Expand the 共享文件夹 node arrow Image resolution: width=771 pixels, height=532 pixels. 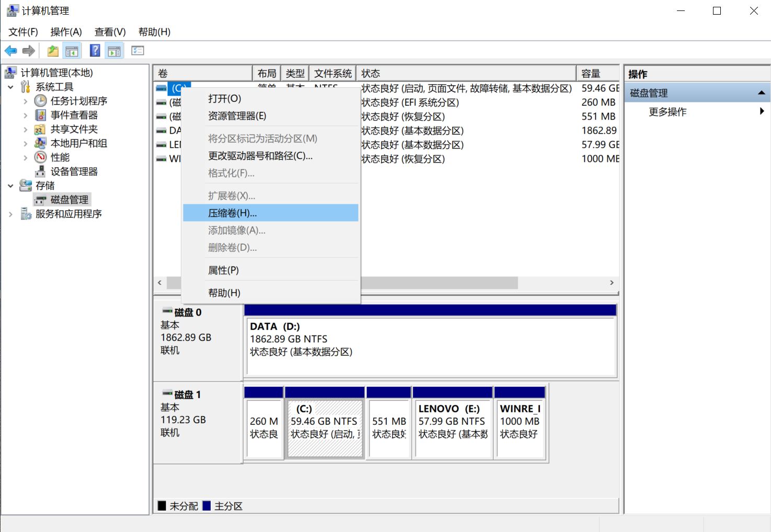[25, 129]
